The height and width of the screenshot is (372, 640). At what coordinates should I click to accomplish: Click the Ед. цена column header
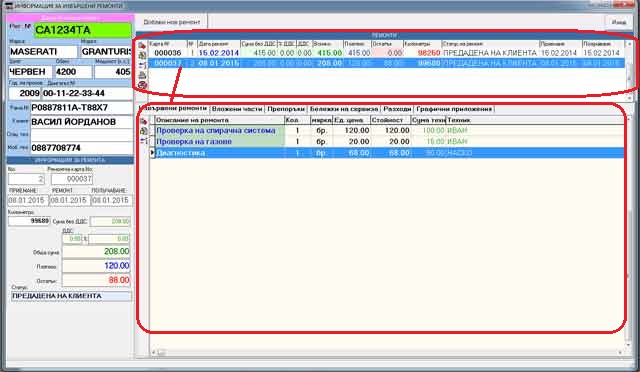coord(351,120)
